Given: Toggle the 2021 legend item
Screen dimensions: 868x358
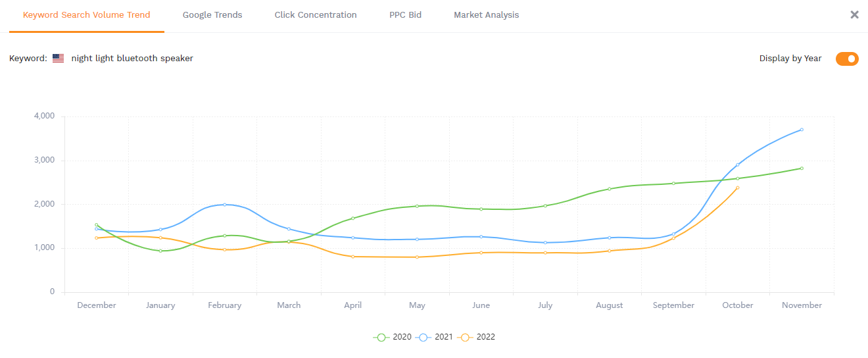Looking at the screenshot, I should (x=435, y=337).
